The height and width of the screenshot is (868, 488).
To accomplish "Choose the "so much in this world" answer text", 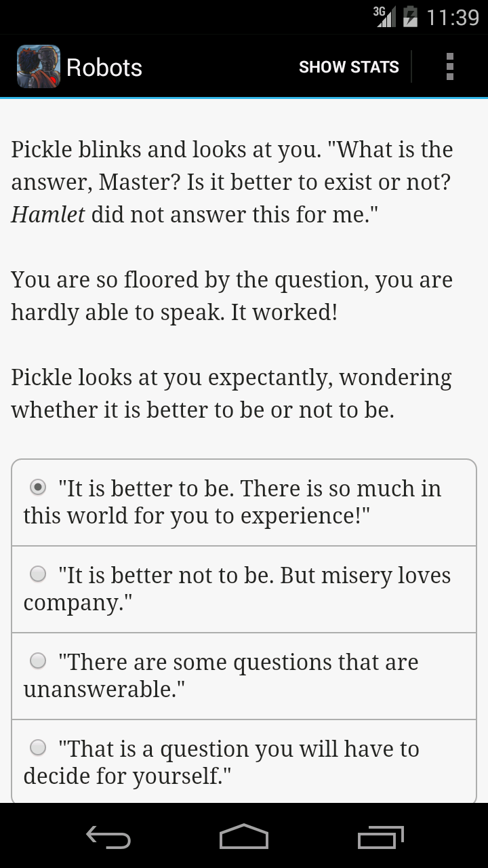I will (232, 502).
